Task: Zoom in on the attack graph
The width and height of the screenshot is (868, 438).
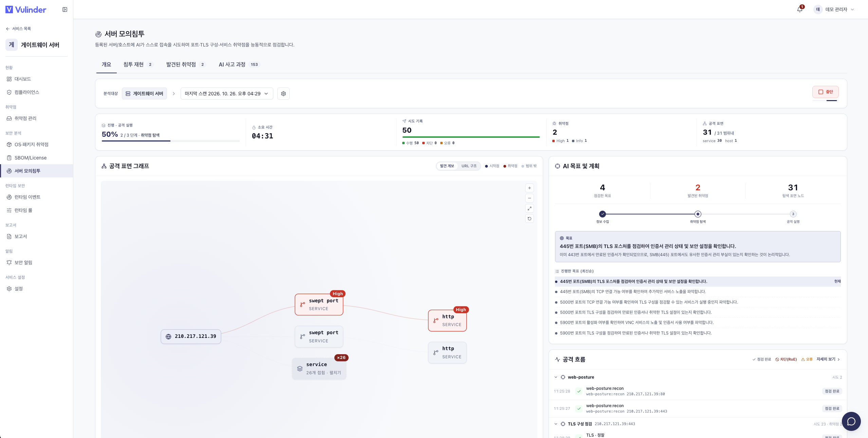Action: (530, 188)
